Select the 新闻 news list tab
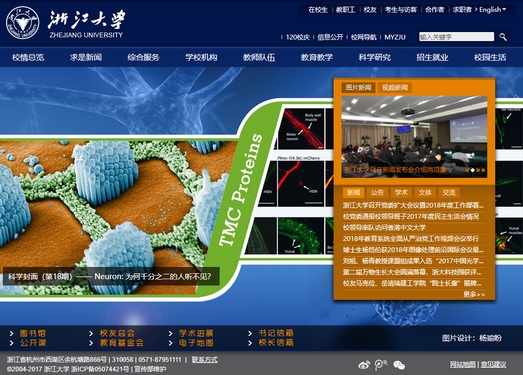Viewport: 523px width, 375px height. [x=353, y=193]
